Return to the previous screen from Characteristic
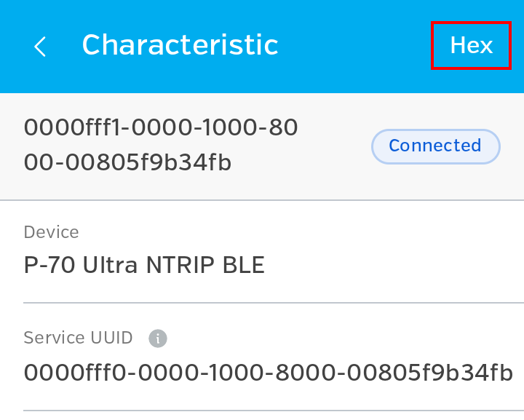This screenshot has width=524, height=420. click(x=40, y=47)
